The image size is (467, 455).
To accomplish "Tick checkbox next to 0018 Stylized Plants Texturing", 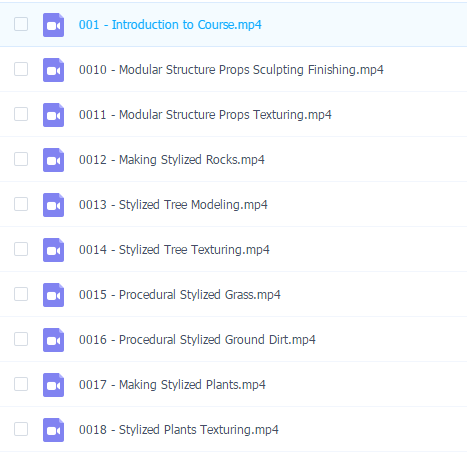I will click(21, 429).
